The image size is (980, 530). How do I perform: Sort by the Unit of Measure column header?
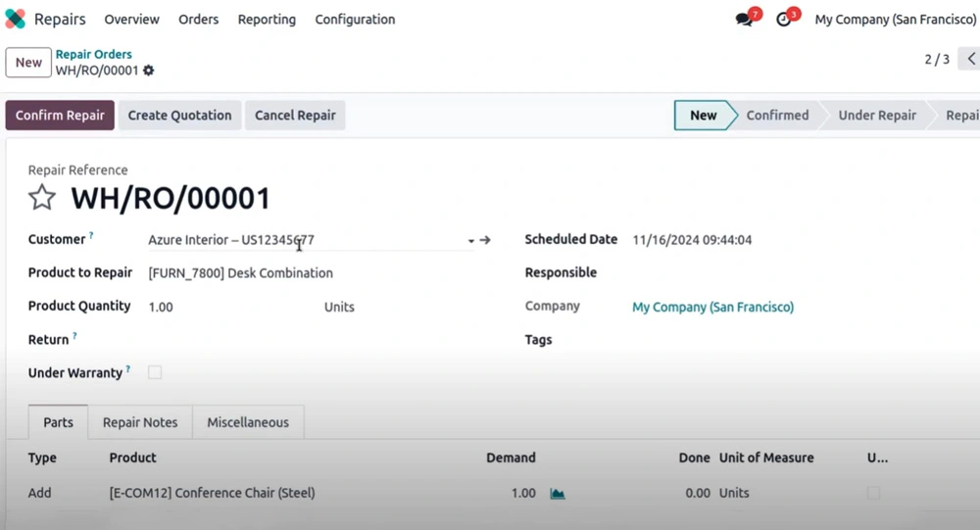point(766,458)
